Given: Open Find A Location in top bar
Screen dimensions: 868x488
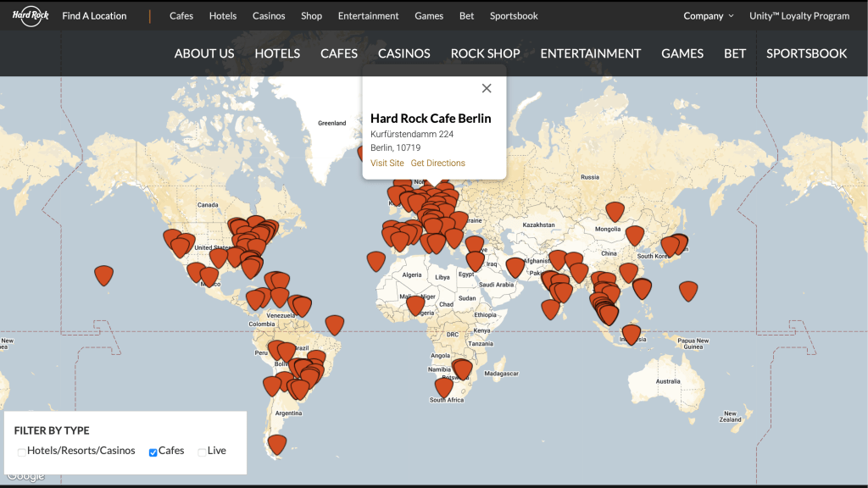Looking at the screenshot, I should [x=94, y=16].
